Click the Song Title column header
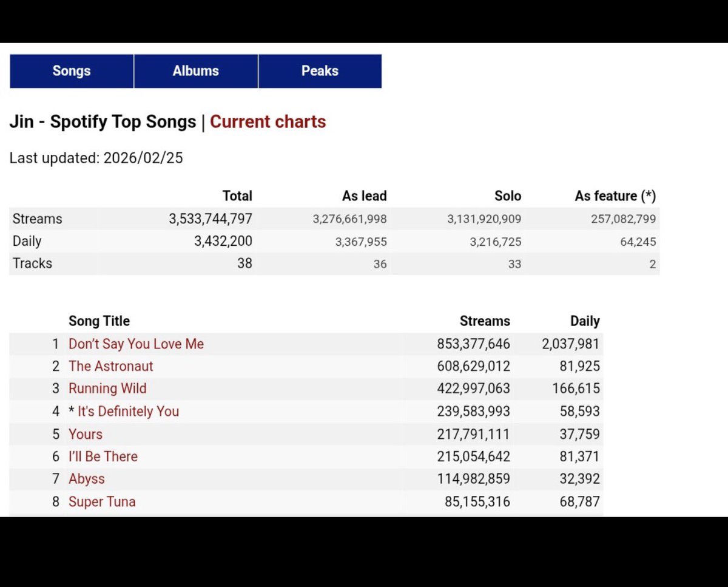728x587 pixels. click(x=99, y=321)
